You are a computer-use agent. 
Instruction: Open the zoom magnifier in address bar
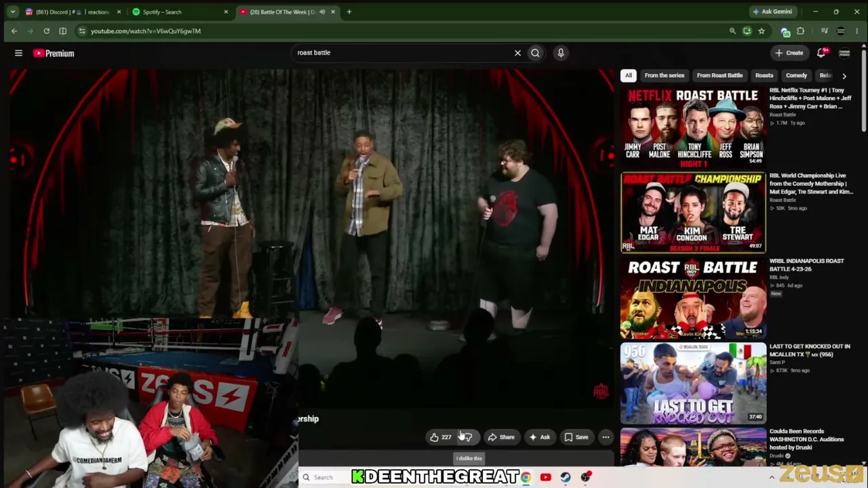pos(732,31)
